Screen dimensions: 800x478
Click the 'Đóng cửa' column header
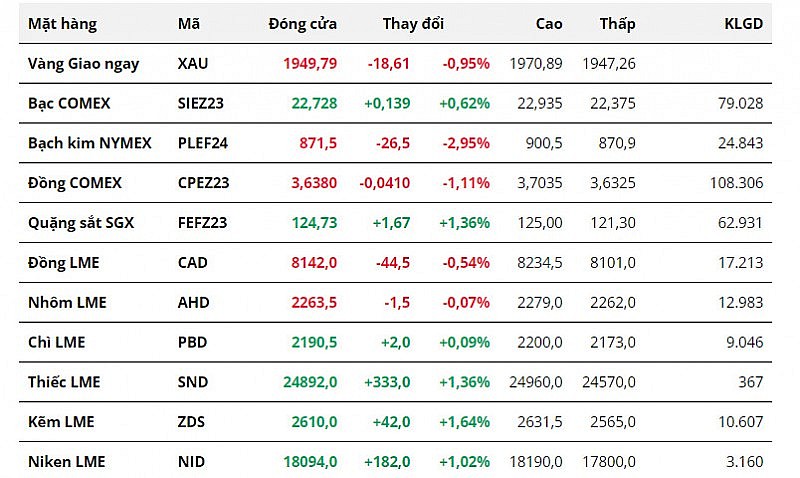[x=302, y=24]
